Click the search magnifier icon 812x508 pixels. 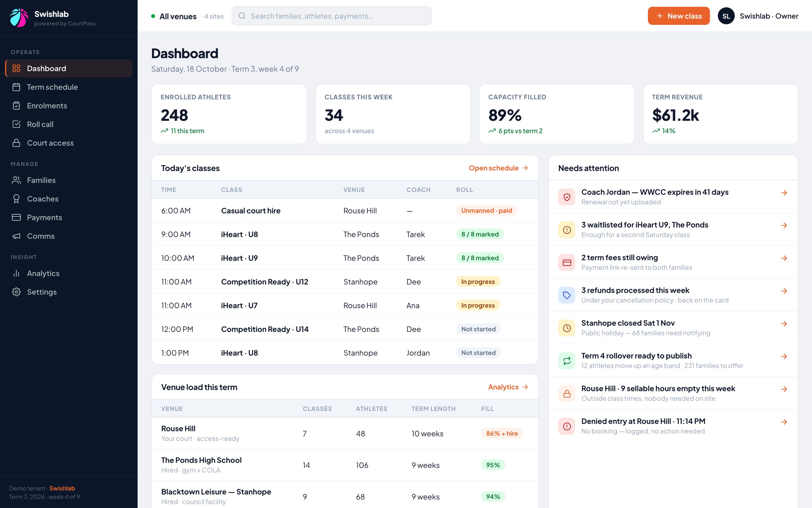(x=242, y=16)
